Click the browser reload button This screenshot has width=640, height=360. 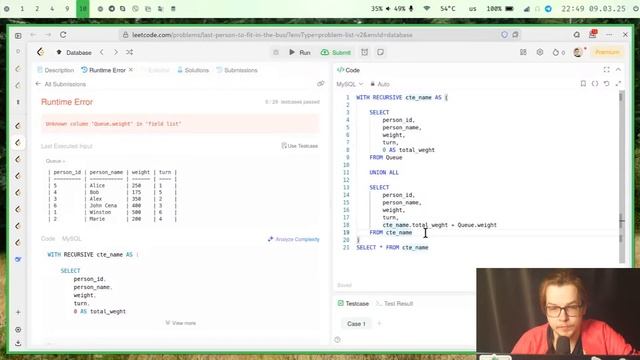[63, 35]
